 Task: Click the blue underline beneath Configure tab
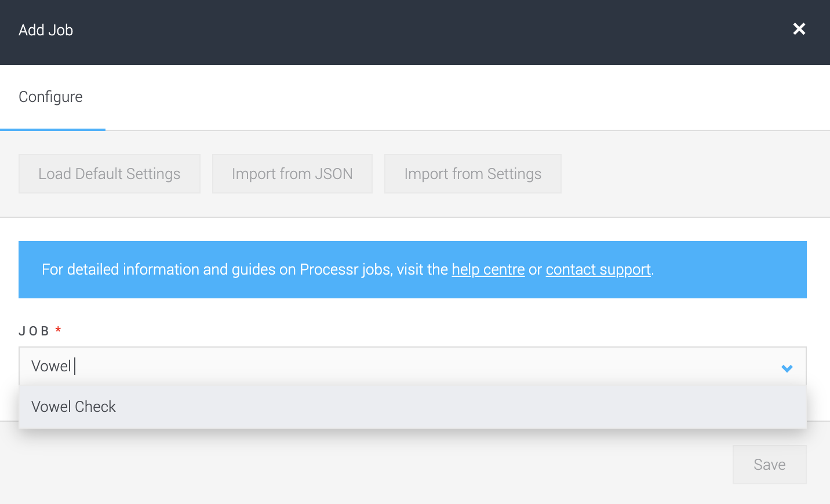pyautogui.click(x=53, y=129)
